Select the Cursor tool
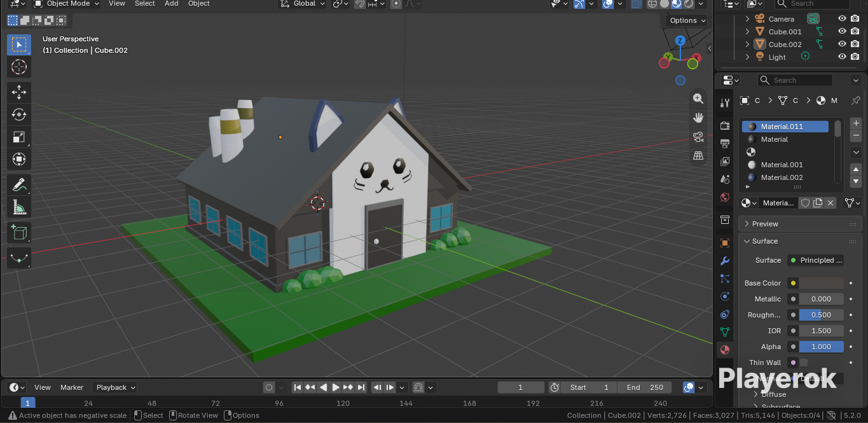 click(19, 67)
